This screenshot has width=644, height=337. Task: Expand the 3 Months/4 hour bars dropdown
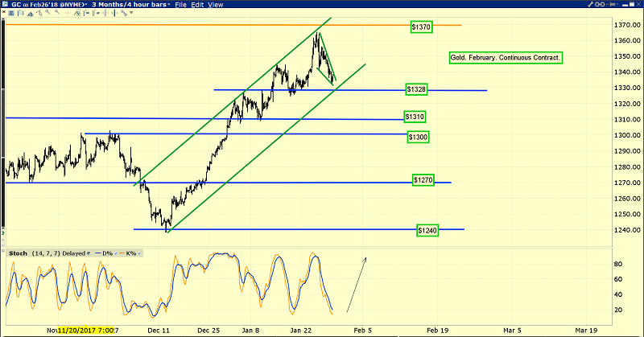pos(122,5)
